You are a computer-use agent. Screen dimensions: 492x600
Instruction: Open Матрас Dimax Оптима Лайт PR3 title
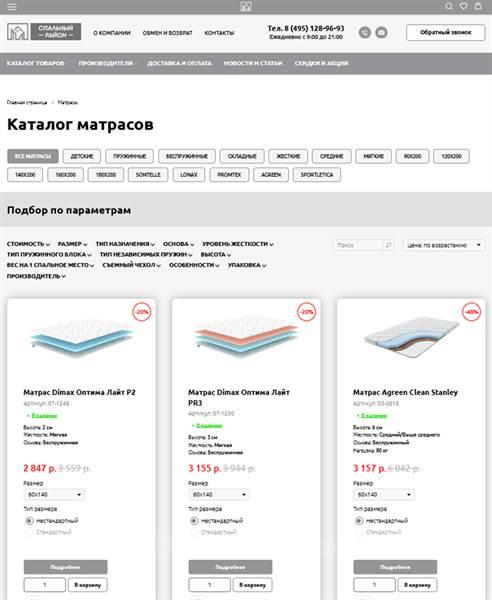(x=239, y=398)
